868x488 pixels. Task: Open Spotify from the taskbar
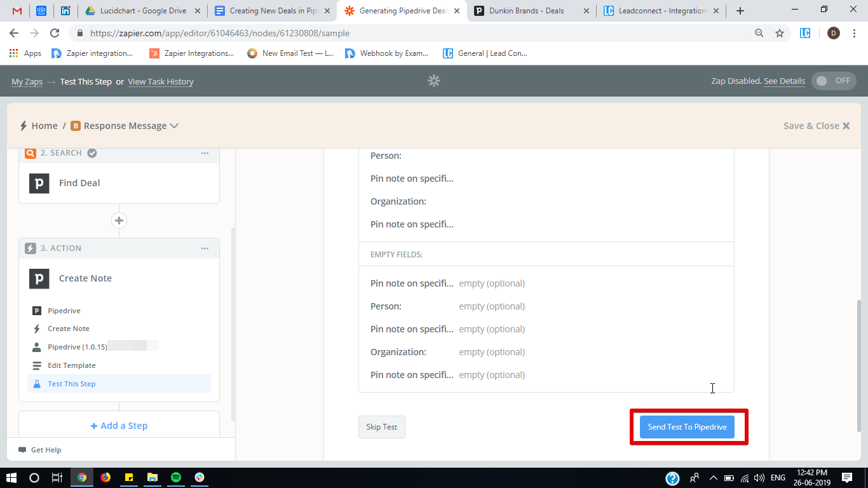(176, 477)
